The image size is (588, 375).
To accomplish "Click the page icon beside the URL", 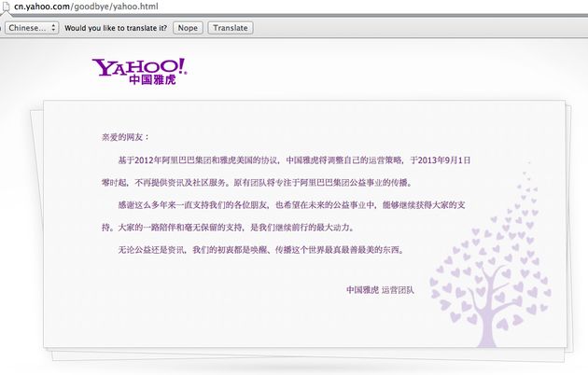I will pos(6,7).
